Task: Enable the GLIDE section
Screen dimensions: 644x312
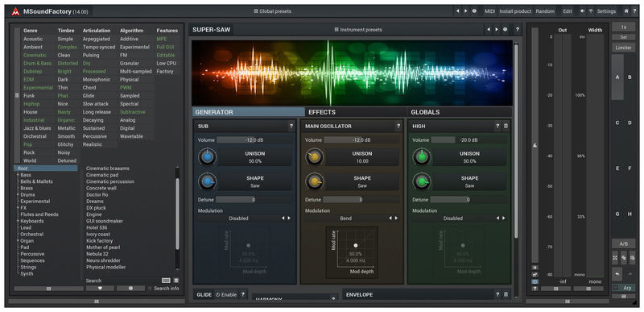Action: (x=226, y=295)
